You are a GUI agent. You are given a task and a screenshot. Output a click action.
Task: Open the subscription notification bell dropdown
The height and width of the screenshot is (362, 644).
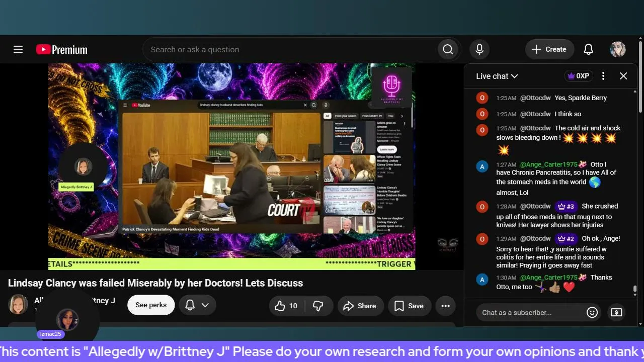point(197,305)
